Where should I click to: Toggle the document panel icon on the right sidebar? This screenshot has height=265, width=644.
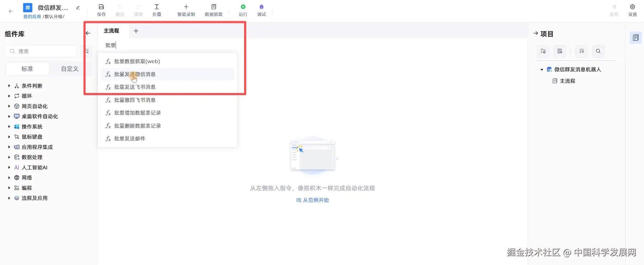[635, 38]
